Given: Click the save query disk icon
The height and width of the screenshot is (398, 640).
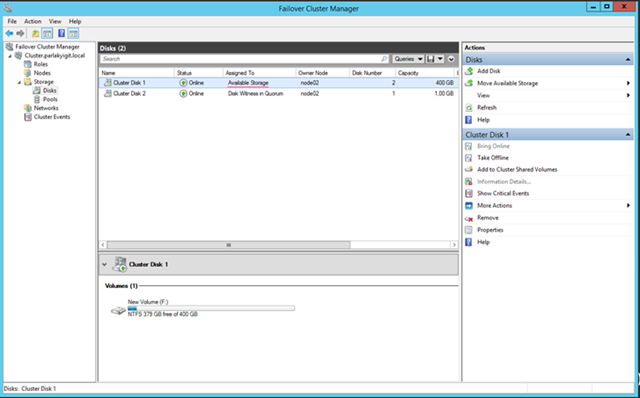Looking at the screenshot, I should (431, 59).
